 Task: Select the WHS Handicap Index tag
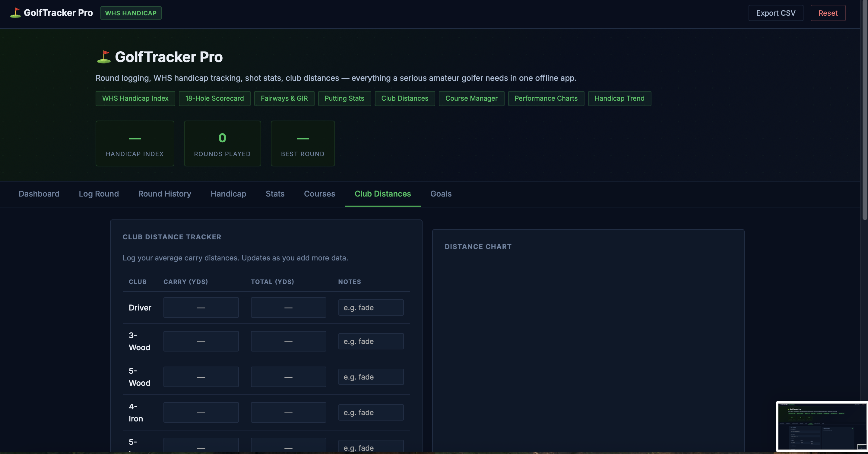(135, 98)
